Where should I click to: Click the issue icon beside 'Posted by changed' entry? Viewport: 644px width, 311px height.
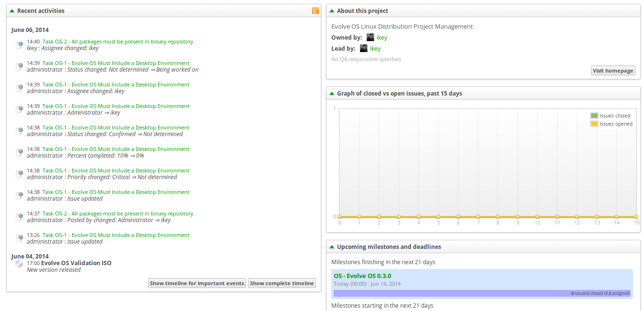click(20, 217)
